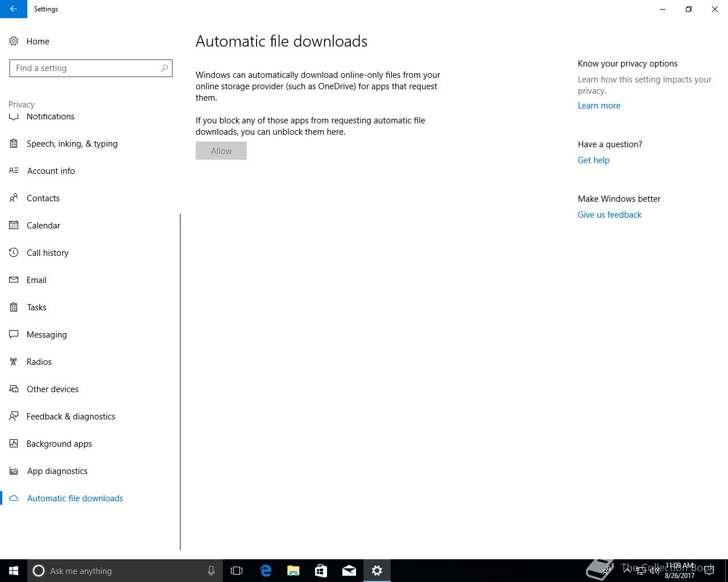This screenshot has width=728, height=582.
Task: Click the Automatic file downloads page heading
Action: [282, 41]
